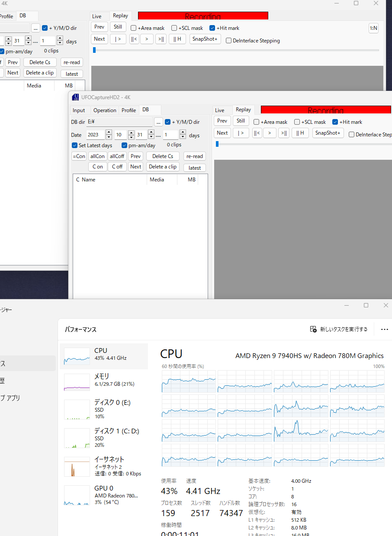Toggle +Area mask in the front UFOCaptureHD2 window
The width and height of the screenshot is (392, 536).
(257, 122)
